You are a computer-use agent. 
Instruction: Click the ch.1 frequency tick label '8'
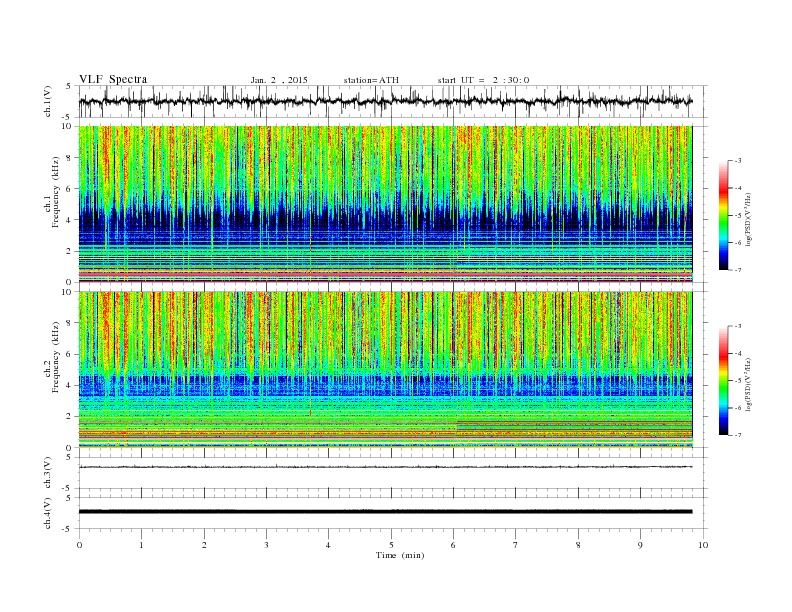tap(70, 158)
